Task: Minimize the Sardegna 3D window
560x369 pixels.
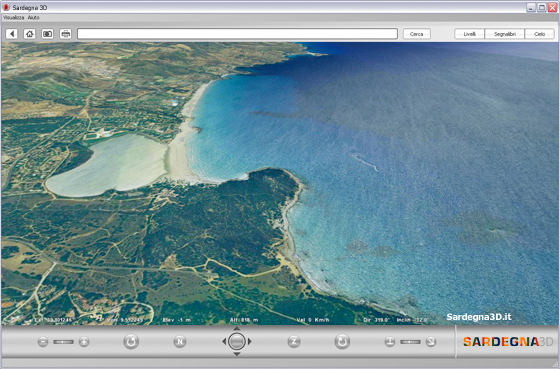Action: click(x=531, y=7)
